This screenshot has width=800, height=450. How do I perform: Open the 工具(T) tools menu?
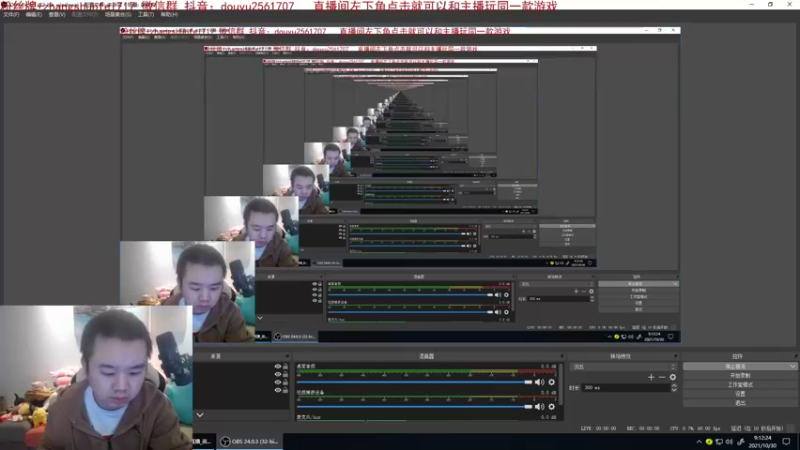[146, 15]
